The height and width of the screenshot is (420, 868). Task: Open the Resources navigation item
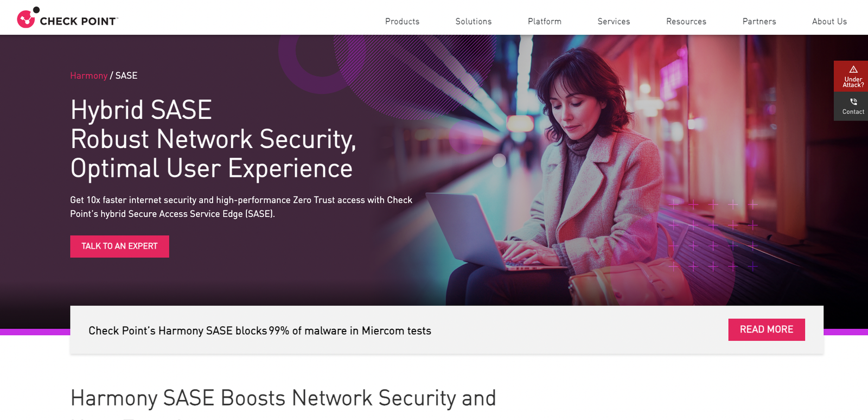click(x=686, y=22)
